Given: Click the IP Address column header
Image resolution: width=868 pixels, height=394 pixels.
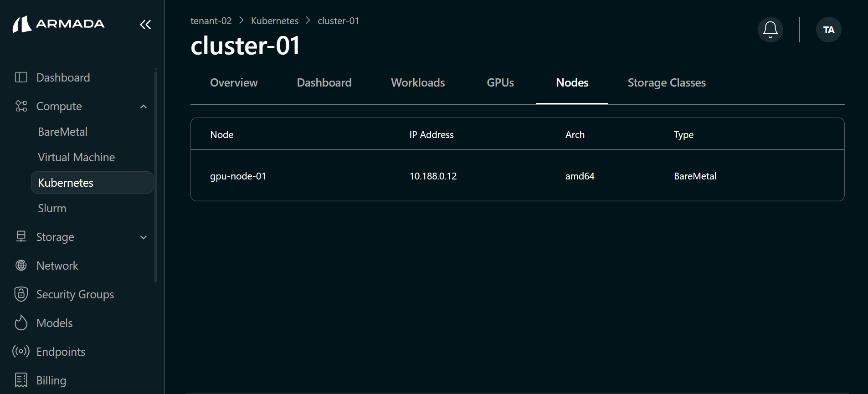Looking at the screenshot, I should (x=431, y=134).
